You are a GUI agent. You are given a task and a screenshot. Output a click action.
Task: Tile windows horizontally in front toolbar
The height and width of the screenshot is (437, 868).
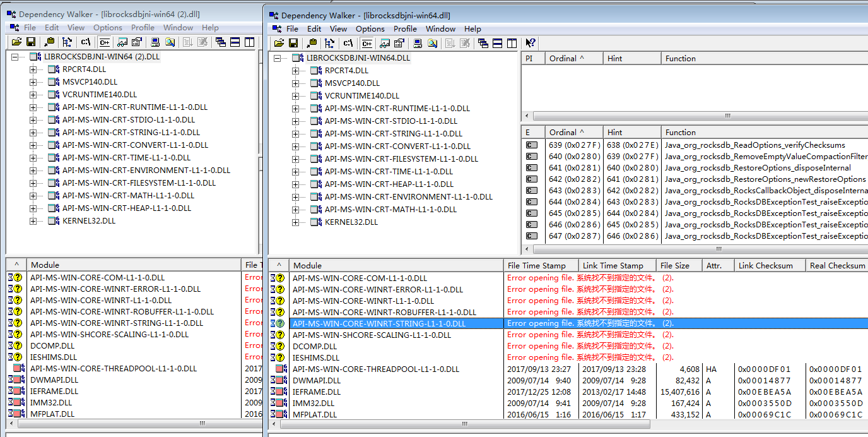(498, 43)
